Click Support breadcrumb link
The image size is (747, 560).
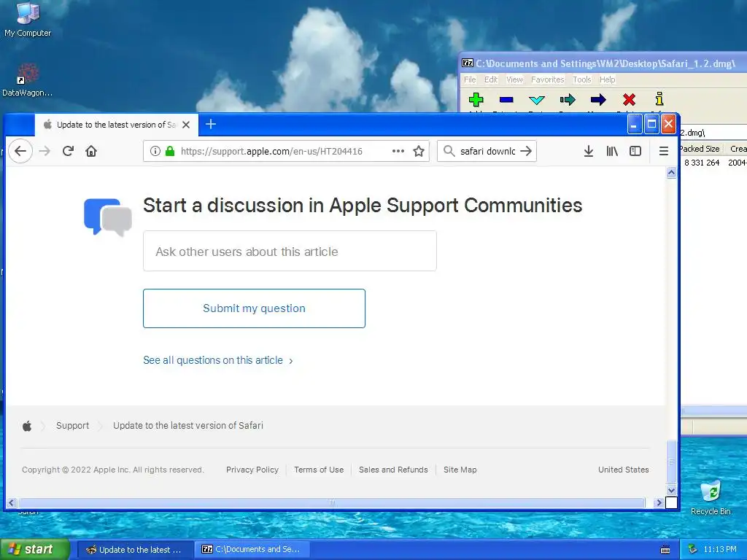coord(72,426)
